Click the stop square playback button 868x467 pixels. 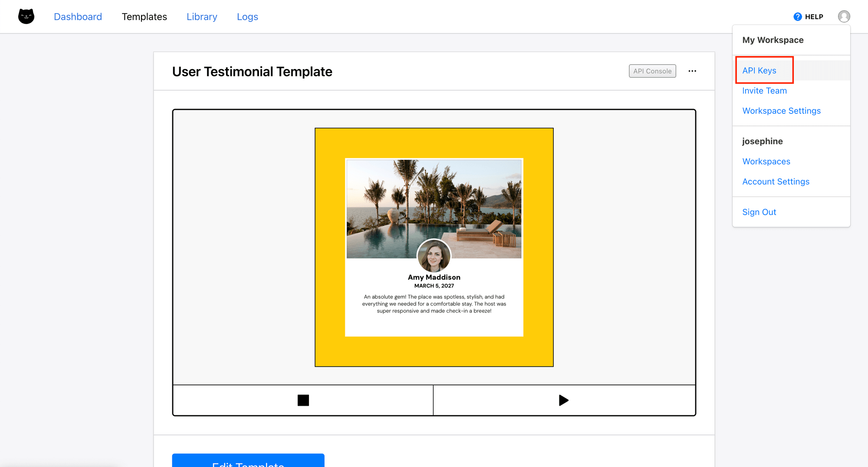pyautogui.click(x=303, y=400)
